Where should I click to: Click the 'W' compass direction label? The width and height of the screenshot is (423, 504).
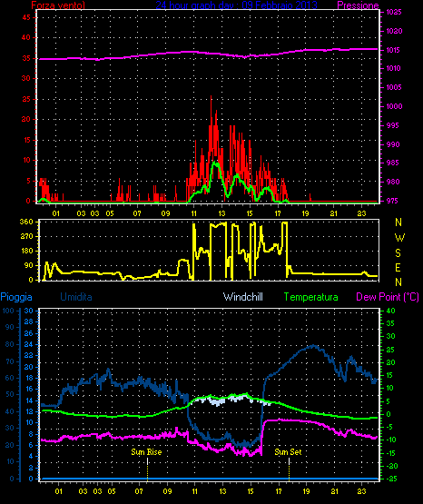(x=399, y=238)
